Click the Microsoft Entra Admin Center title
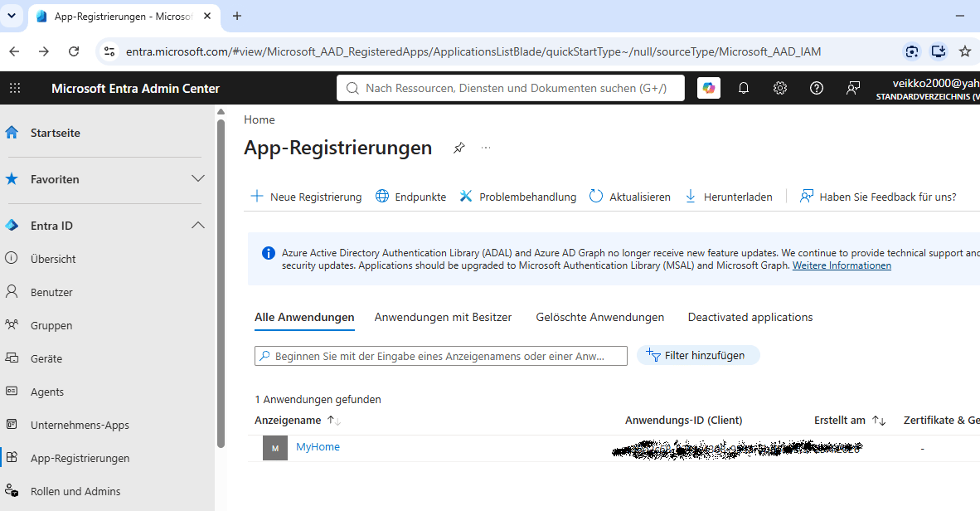Image resolution: width=980 pixels, height=511 pixels. pyautogui.click(x=136, y=88)
